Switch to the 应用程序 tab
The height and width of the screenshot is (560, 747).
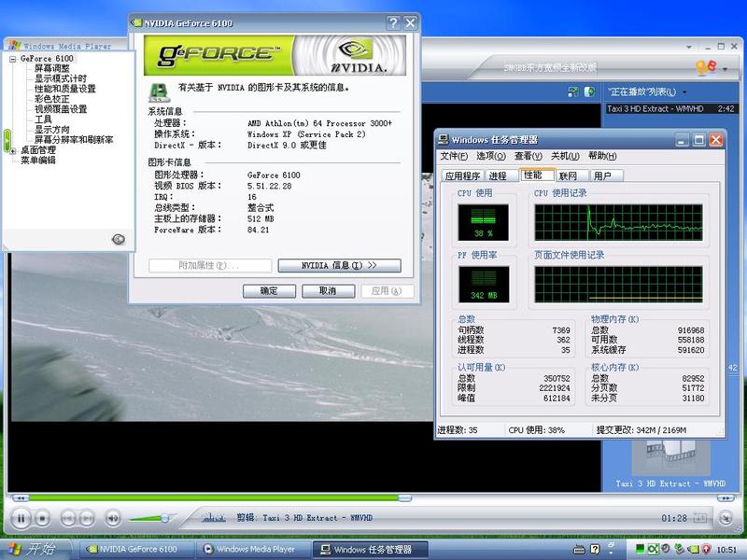462,175
